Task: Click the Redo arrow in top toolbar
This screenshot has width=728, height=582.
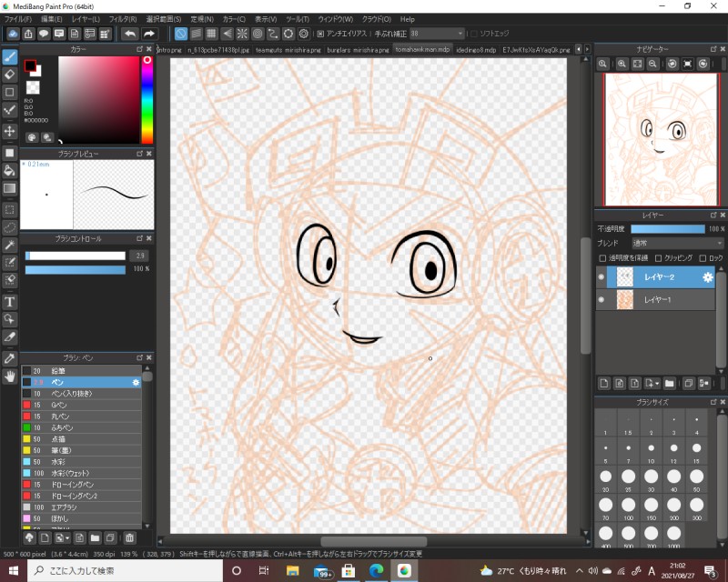Action: point(149,34)
